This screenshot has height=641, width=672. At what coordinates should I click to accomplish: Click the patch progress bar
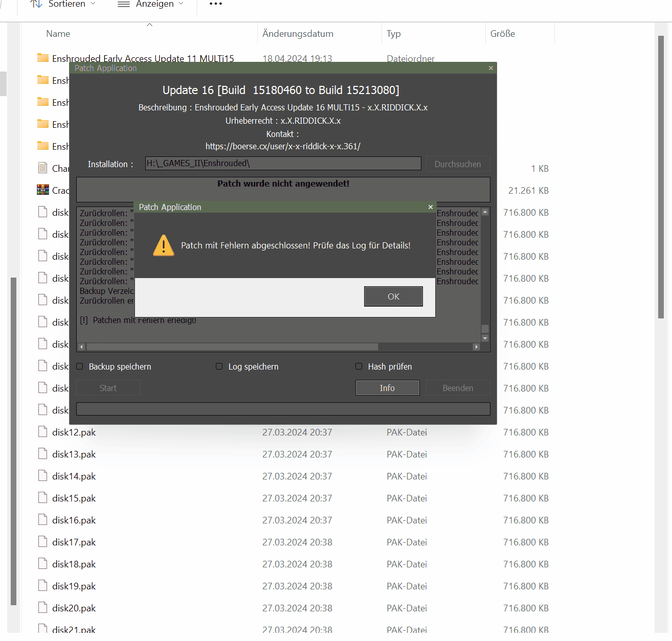click(283, 409)
